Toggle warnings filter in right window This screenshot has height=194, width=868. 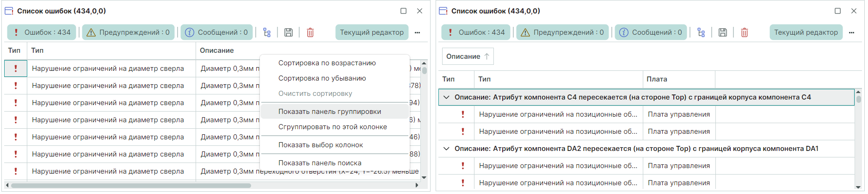pyautogui.click(x=563, y=32)
